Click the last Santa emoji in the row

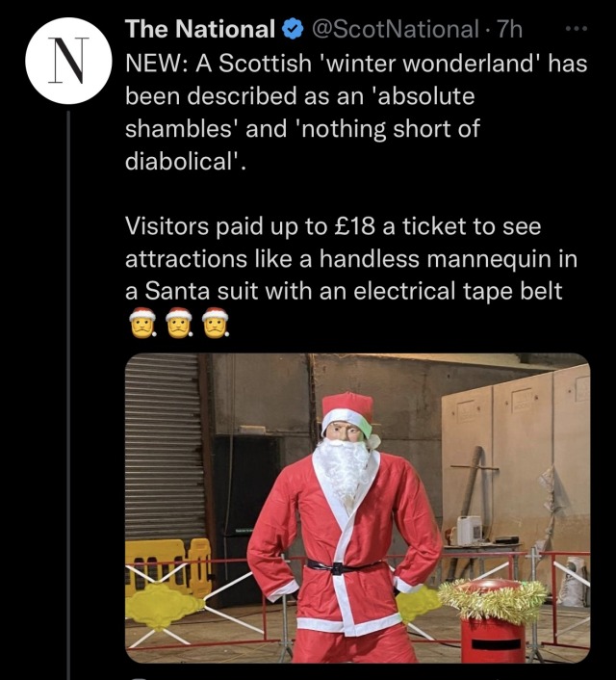coord(215,323)
